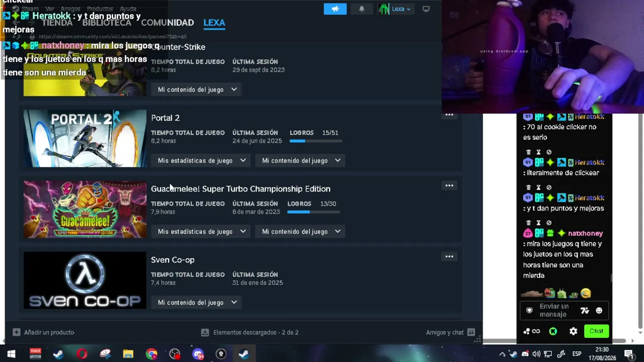Open the Productos menu in Steam
This screenshot has height=362, width=644.
(x=100, y=9)
